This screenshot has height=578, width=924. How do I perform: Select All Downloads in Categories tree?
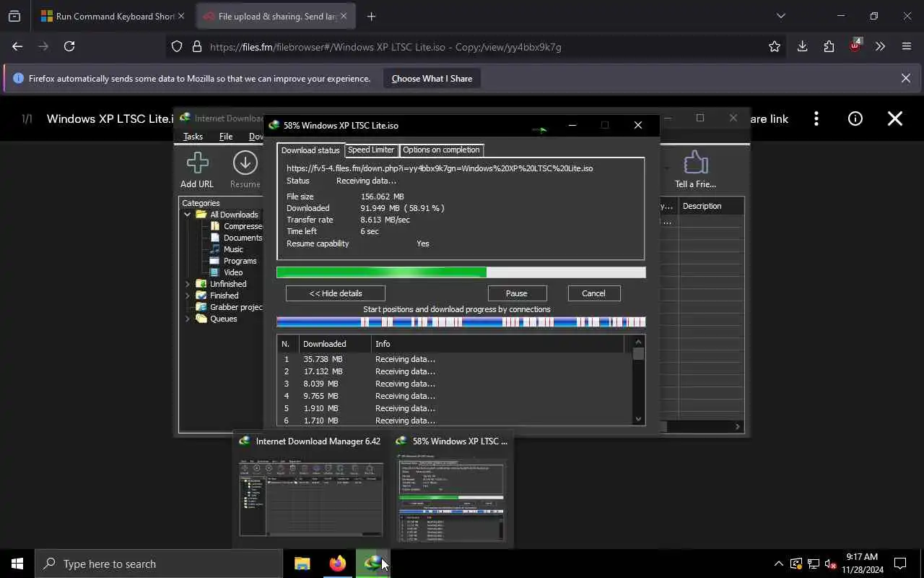point(227,215)
